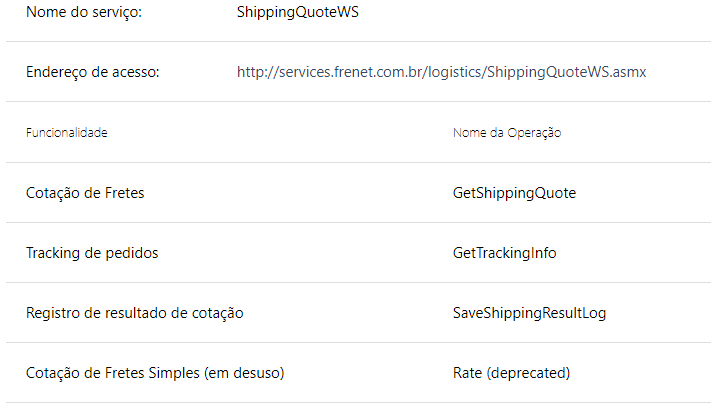Click the 'Cotação de Fretes Simples' text

click(112, 373)
